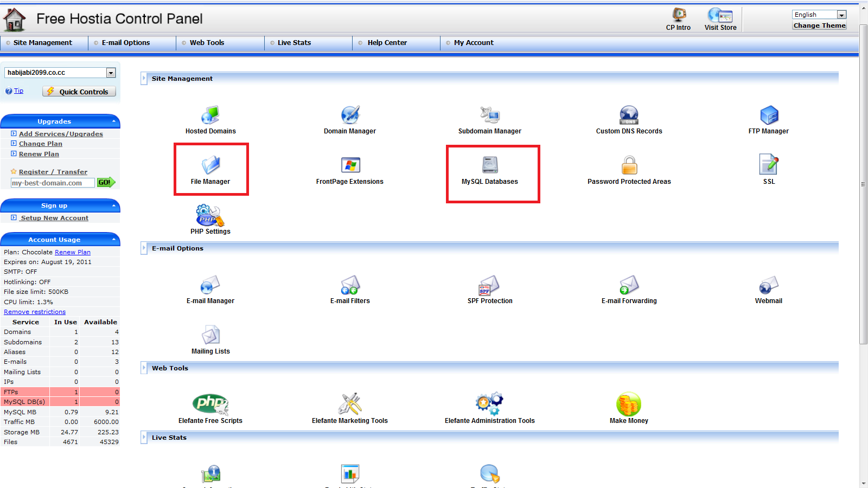Click the house logo icon
The image size is (868, 488).
tap(14, 20)
